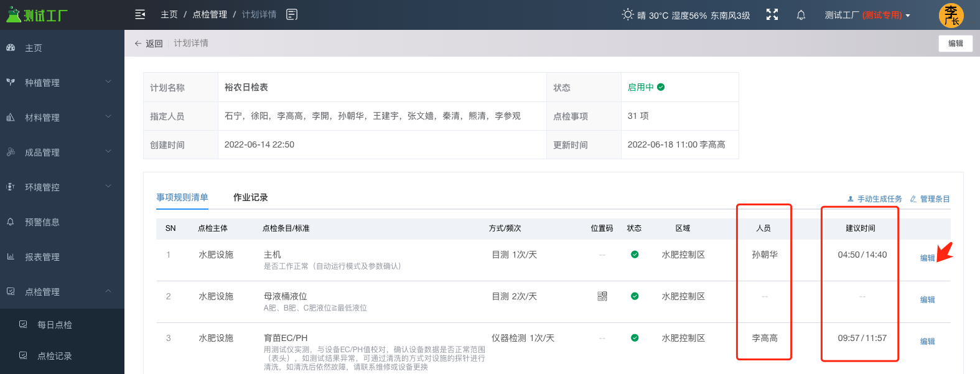Click 点检管理 in the breadcrumb

tap(210, 14)
